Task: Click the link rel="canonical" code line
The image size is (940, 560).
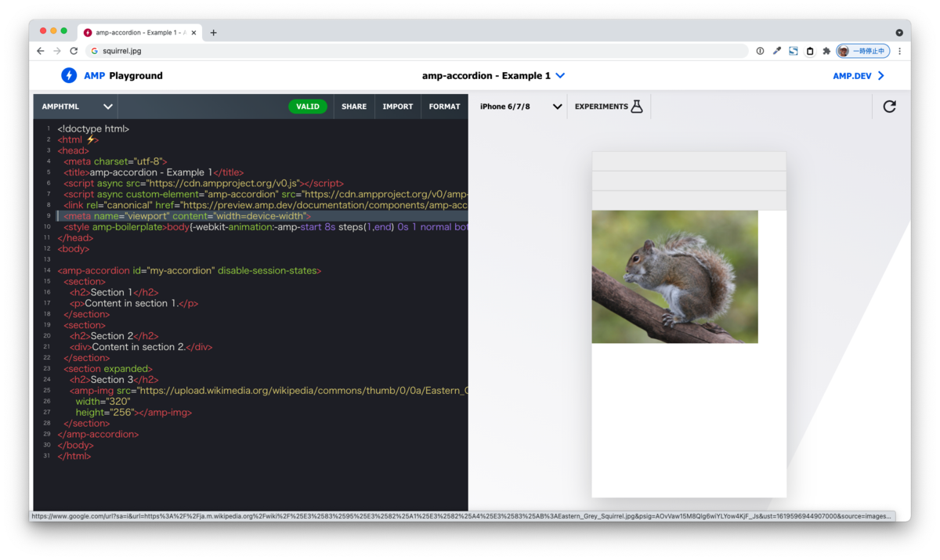Action: click(x=266, y=205)
